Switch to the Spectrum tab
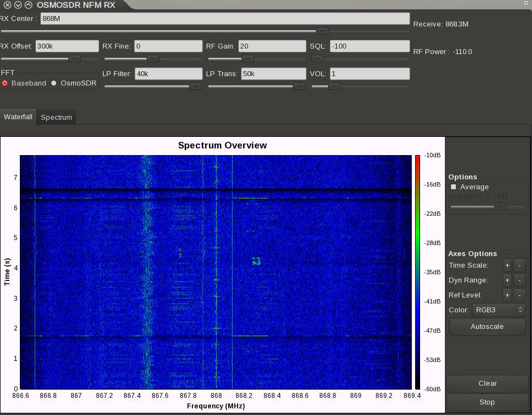This screenshot has height=415, width=532. (x=56, y=117)
